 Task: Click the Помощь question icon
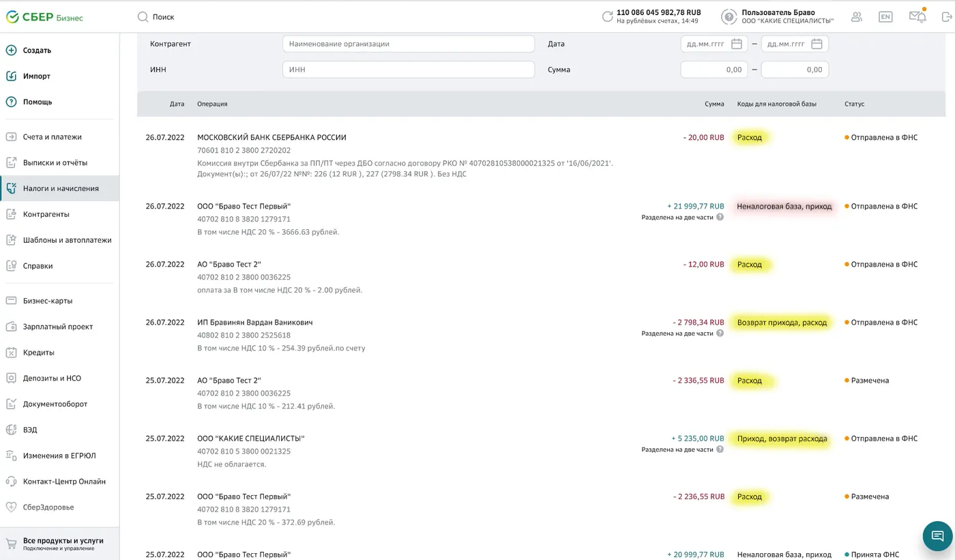tap(11, 102)
